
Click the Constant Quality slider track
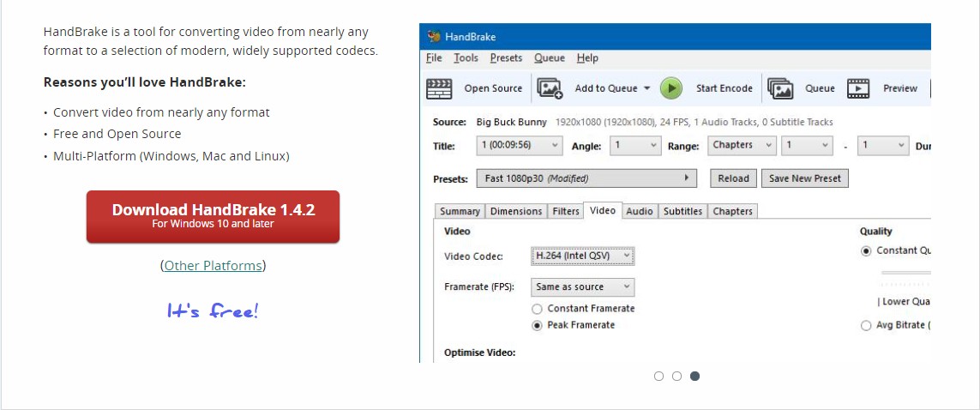point(906,273)
